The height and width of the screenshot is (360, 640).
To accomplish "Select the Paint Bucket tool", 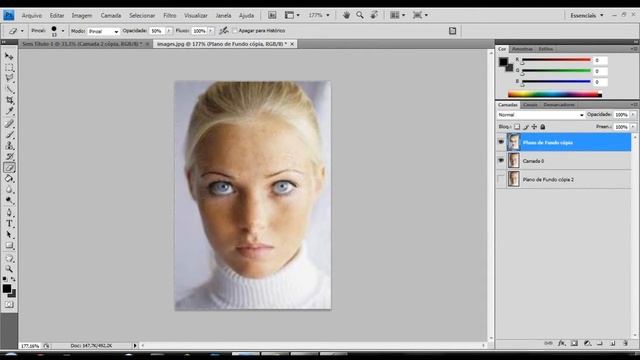I will [9, 179].
